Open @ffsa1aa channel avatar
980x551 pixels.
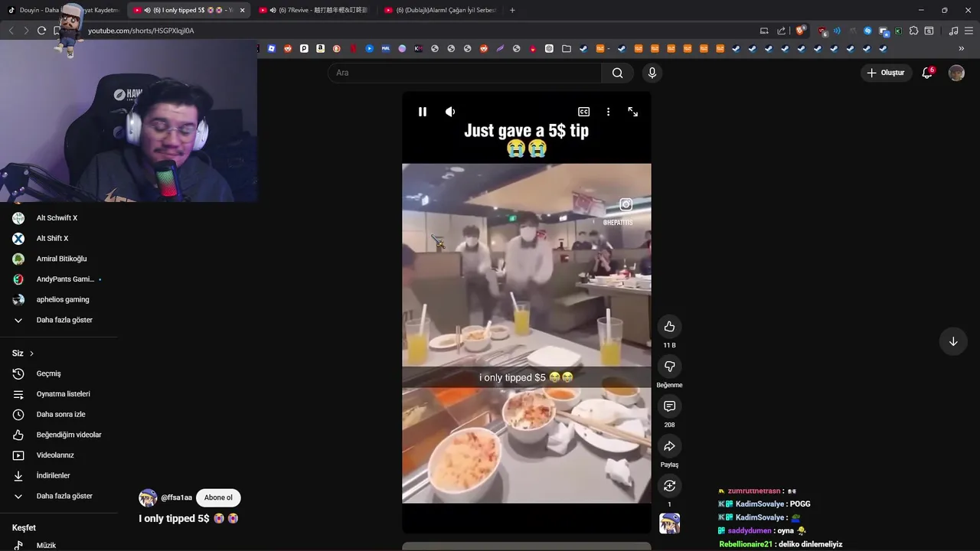pyautogui.click(x=148, y=497)
